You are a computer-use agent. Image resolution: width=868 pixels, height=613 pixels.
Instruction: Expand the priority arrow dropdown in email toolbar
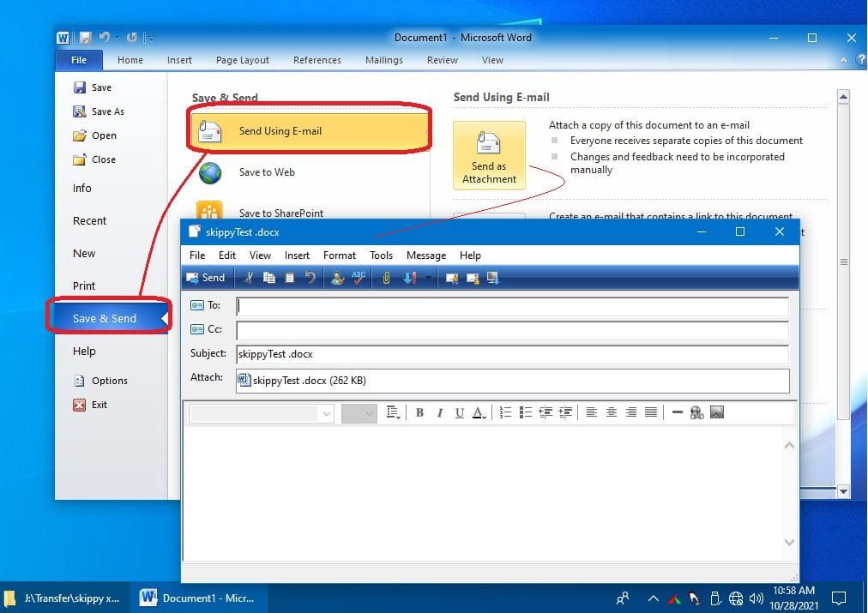[428, 278]
